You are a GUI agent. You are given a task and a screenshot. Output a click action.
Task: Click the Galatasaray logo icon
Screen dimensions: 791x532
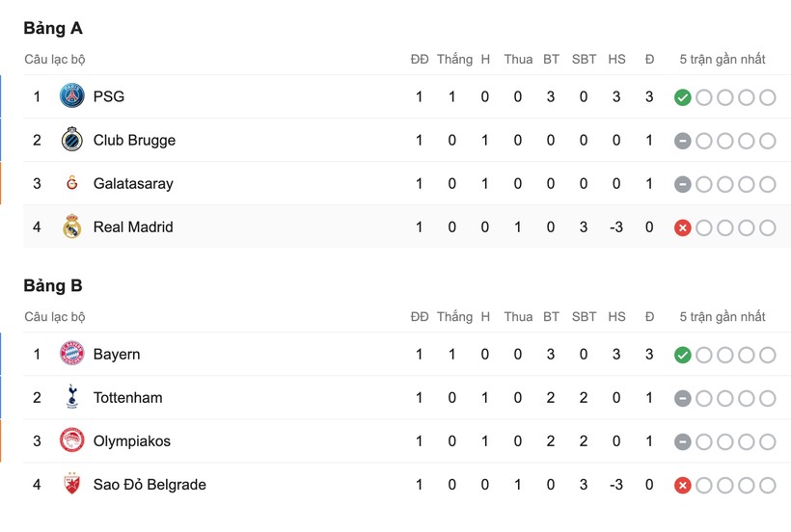pyautogui.click(x=71, y=183)
